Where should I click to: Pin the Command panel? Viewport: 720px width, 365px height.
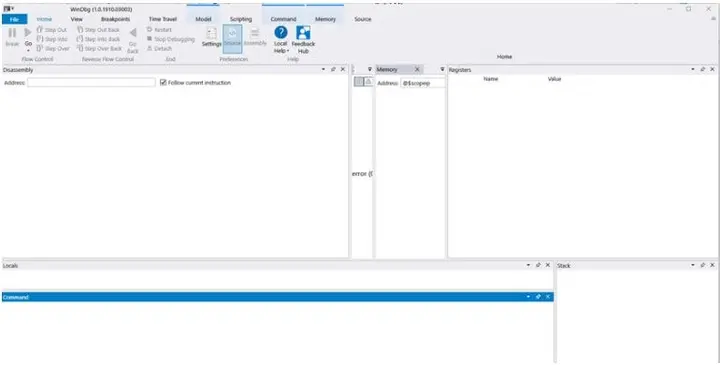coord(538,297)
